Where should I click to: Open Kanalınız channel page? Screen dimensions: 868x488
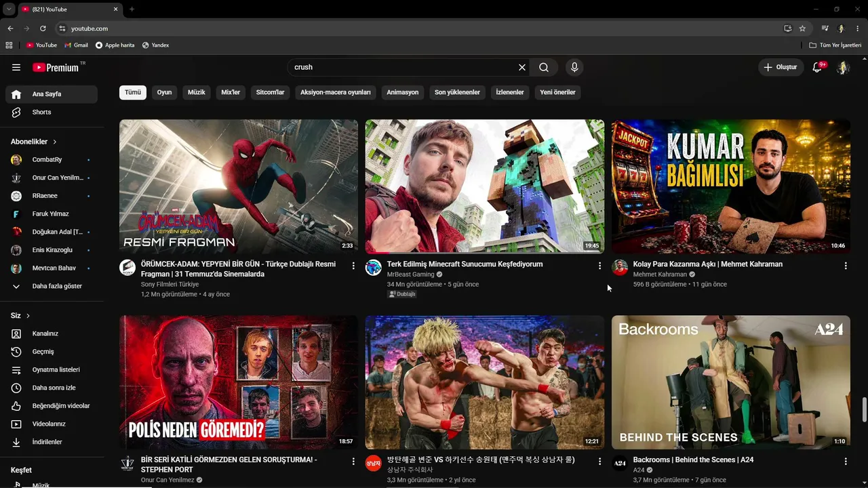[x=52, y=333]
